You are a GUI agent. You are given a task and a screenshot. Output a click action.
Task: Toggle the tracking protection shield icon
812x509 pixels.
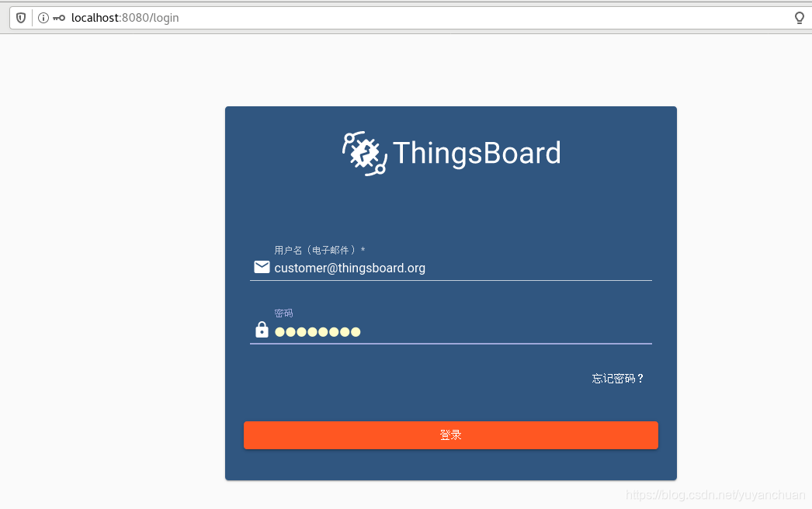pyautogui.click(x=20, y=18)
